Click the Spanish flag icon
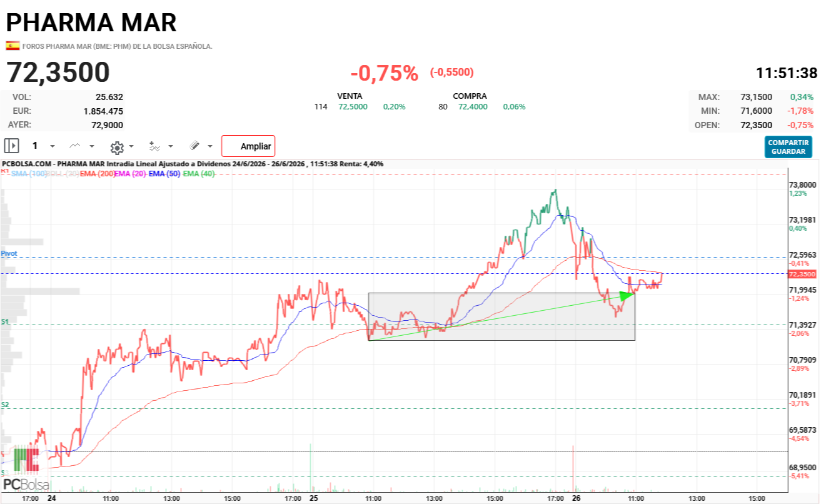821x504 pixels. click(13, 46)
